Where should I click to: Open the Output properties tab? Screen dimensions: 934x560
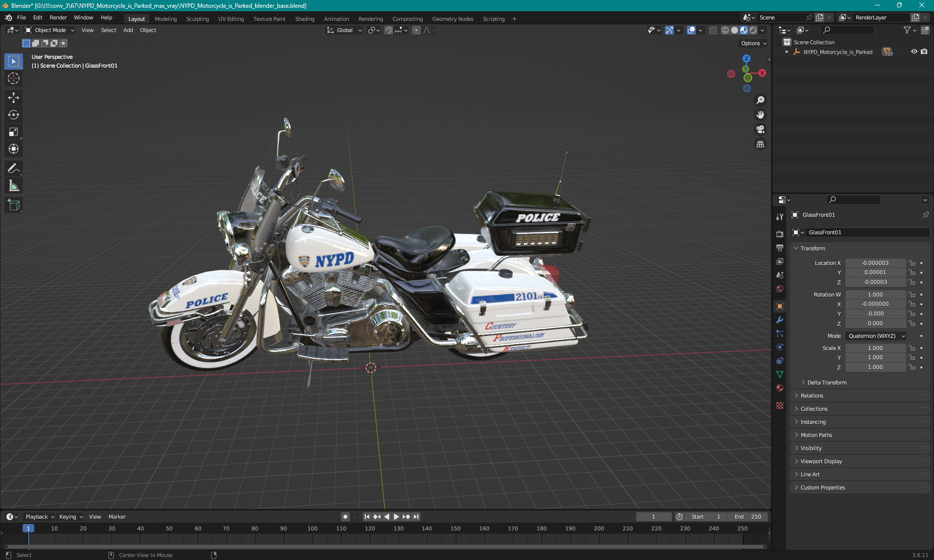[780, 248]
